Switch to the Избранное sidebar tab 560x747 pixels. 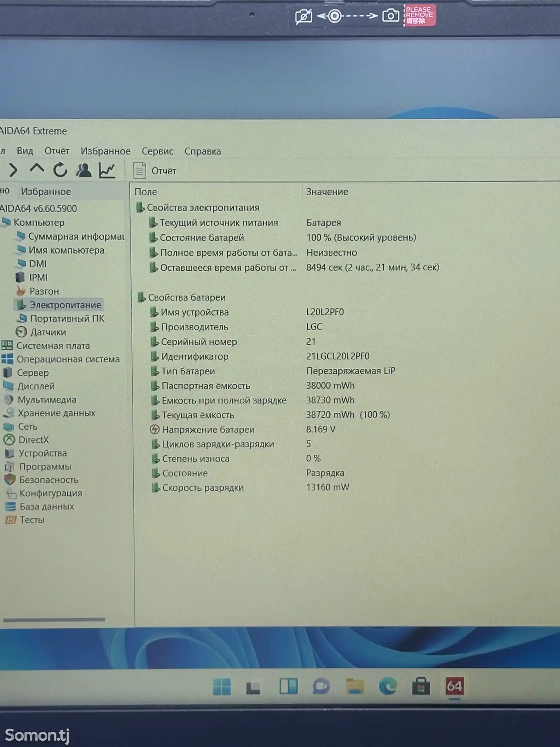[x=46, y=192]
